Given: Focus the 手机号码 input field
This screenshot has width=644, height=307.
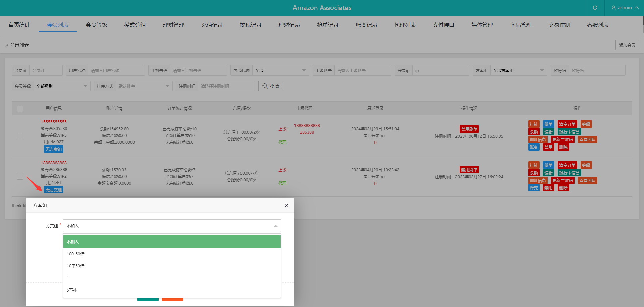Looking at the screenshot, I should (x=198, y=70).
